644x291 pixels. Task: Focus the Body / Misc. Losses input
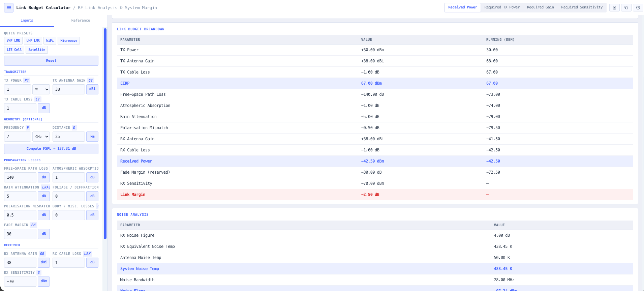[69, 215]
